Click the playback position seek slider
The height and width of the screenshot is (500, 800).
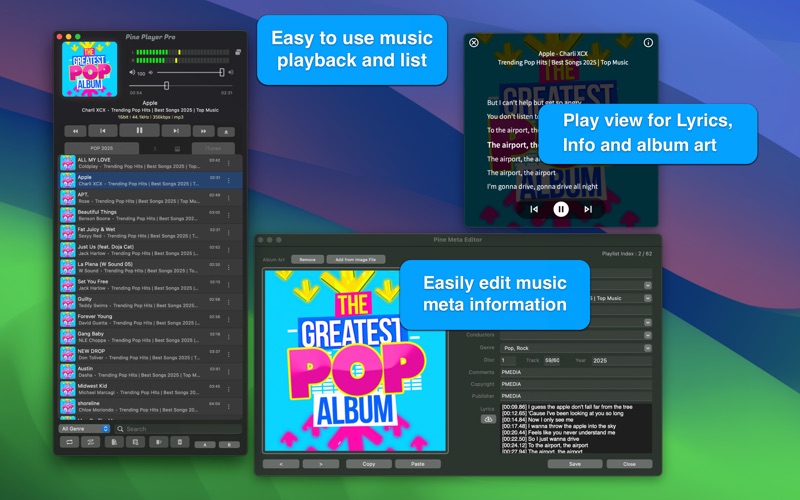coord(181,86)
